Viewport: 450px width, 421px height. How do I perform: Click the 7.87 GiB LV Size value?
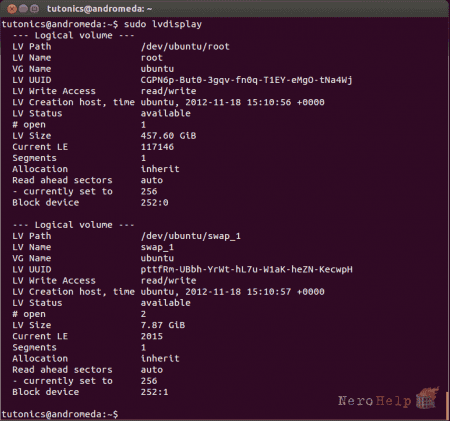163,325
